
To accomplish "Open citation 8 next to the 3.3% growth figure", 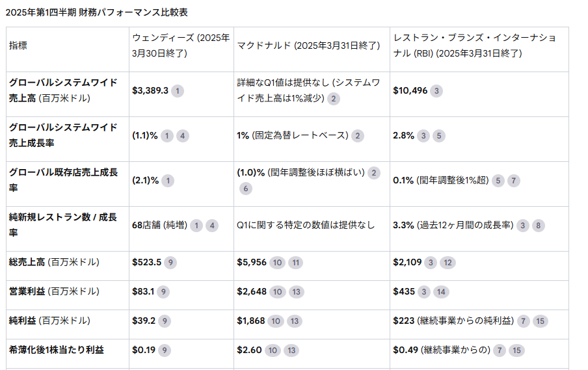I will coord(539,226).
